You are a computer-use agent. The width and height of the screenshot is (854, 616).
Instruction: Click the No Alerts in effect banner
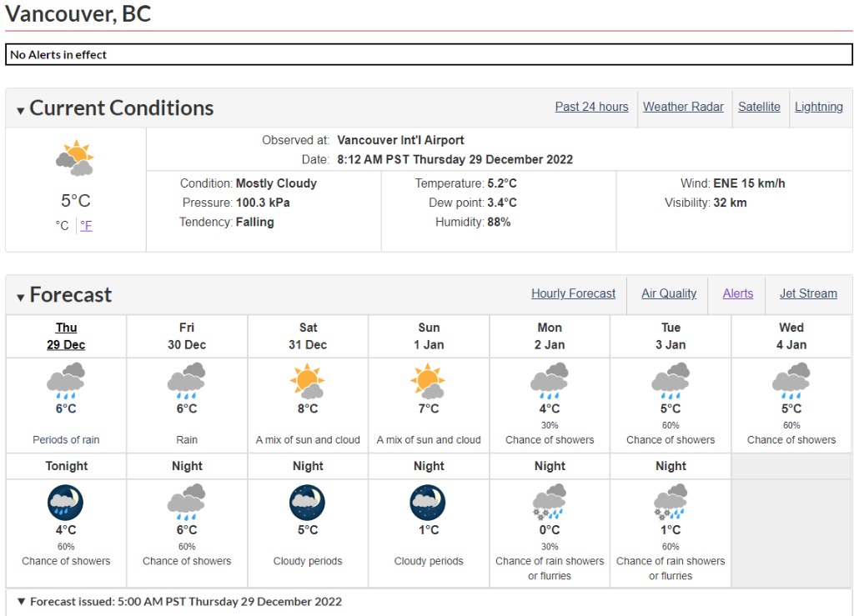click(x=429, y=55)
